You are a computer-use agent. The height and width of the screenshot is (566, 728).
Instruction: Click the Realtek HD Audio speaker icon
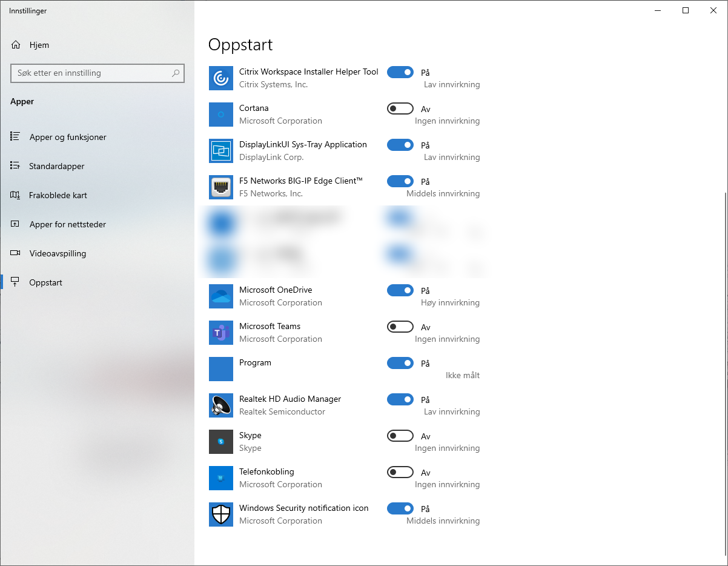pos(221,405)
